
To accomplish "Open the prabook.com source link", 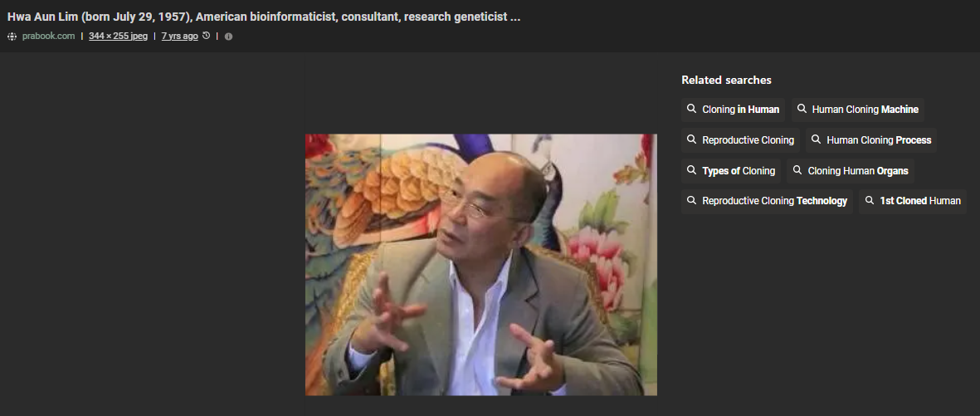I will [48, 37].
